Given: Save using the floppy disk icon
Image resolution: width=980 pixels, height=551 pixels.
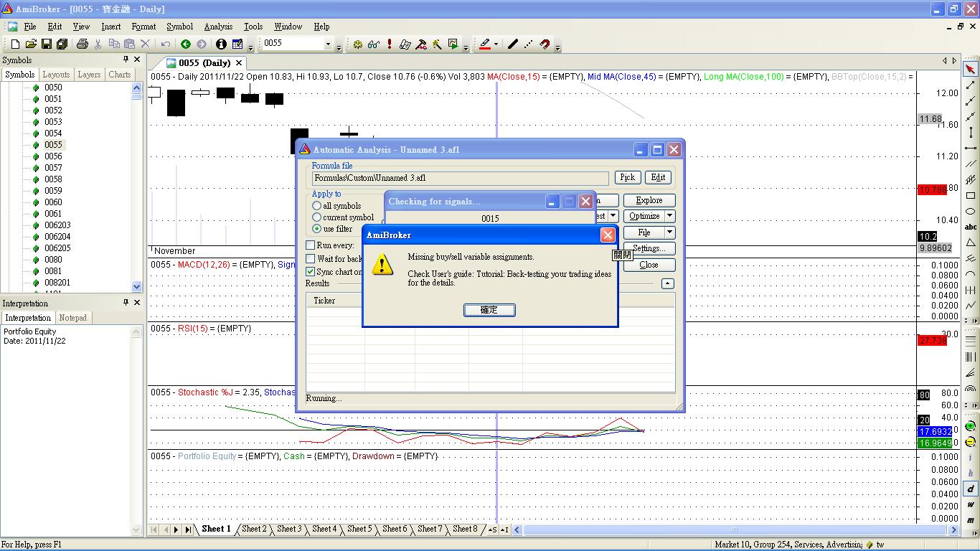Looking at the screenshot, I should (47, 44).
